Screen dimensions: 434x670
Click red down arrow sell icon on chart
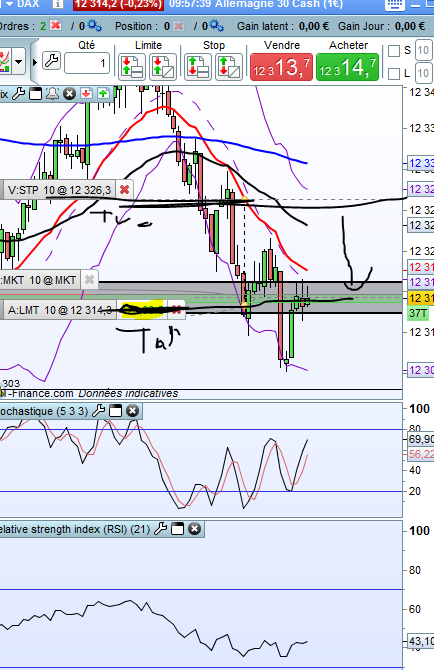(x=86, y=93)
